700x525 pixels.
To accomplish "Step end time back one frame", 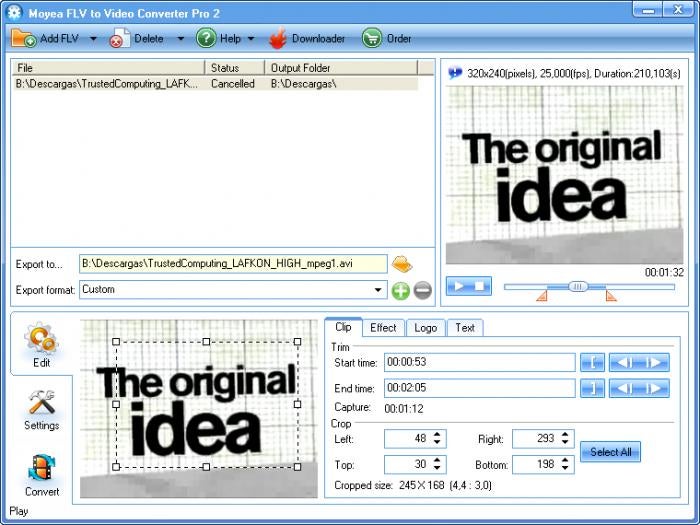I will 624,388.
